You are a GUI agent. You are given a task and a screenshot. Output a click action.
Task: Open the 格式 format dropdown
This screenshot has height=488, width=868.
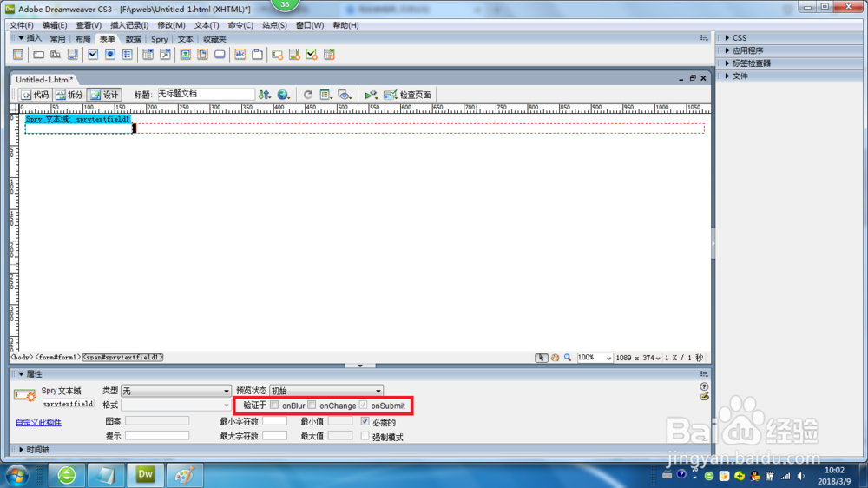[x=175, y=405]
